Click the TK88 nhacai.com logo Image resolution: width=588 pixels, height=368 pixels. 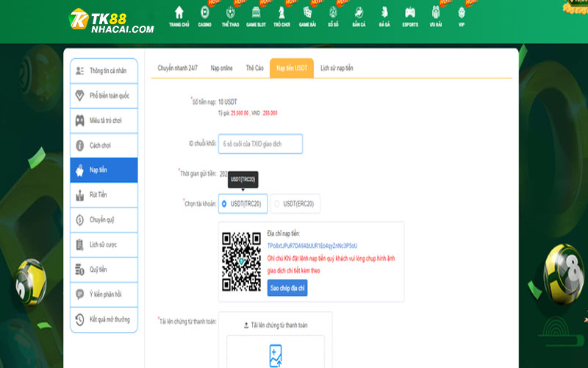tap(112, 21)
